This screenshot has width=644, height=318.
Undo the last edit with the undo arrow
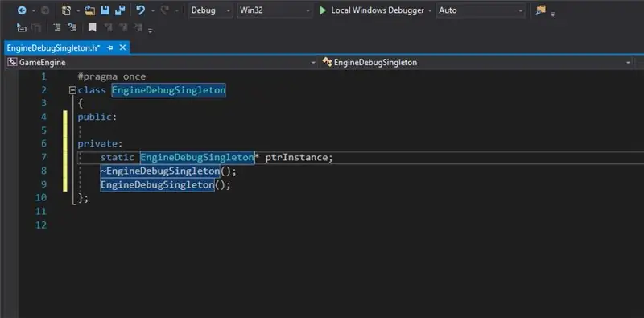[140, 10]
